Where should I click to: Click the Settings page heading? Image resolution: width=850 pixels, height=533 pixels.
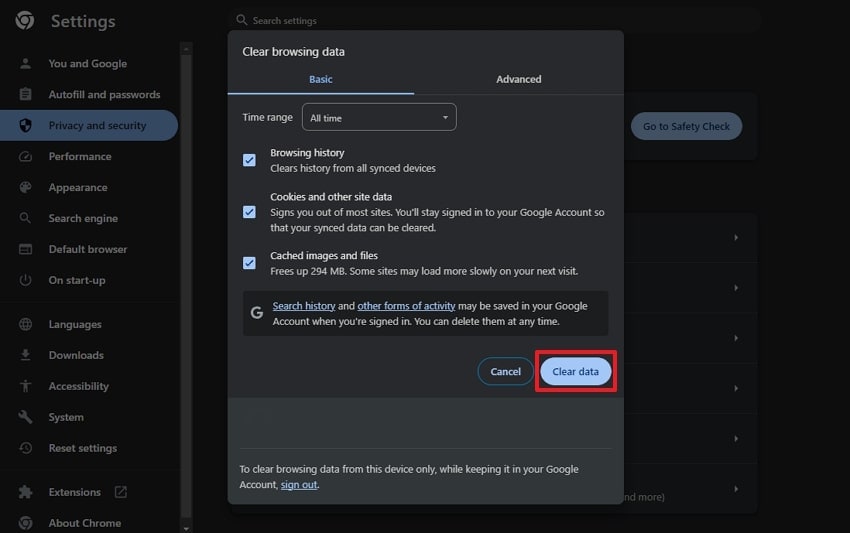83,21
